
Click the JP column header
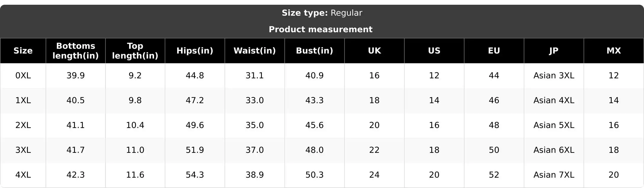tap(554, 51)
